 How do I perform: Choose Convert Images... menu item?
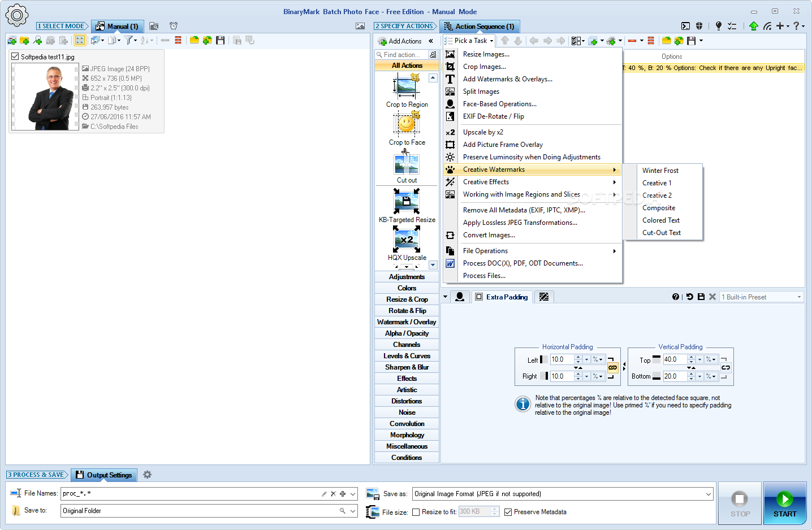533,235
